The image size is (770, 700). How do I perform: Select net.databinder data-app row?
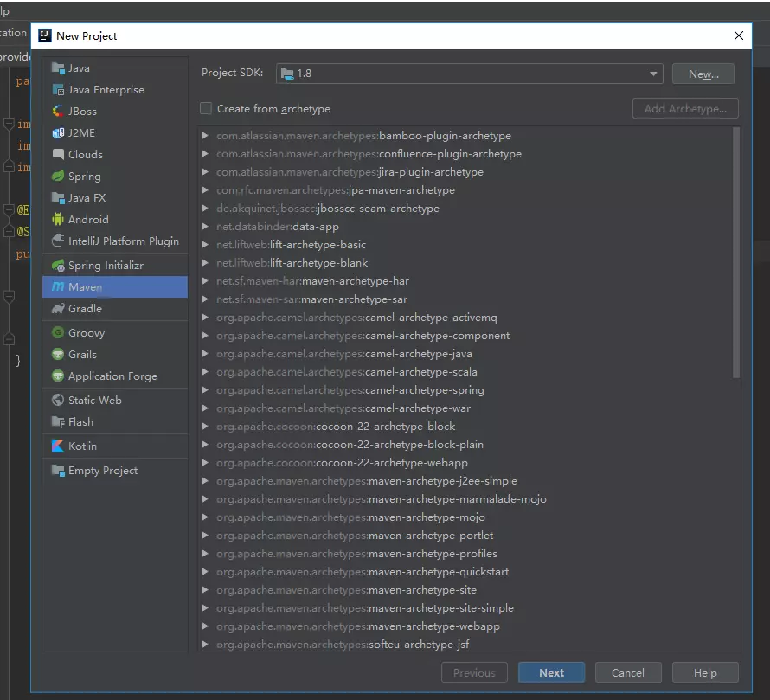point(465,227)
